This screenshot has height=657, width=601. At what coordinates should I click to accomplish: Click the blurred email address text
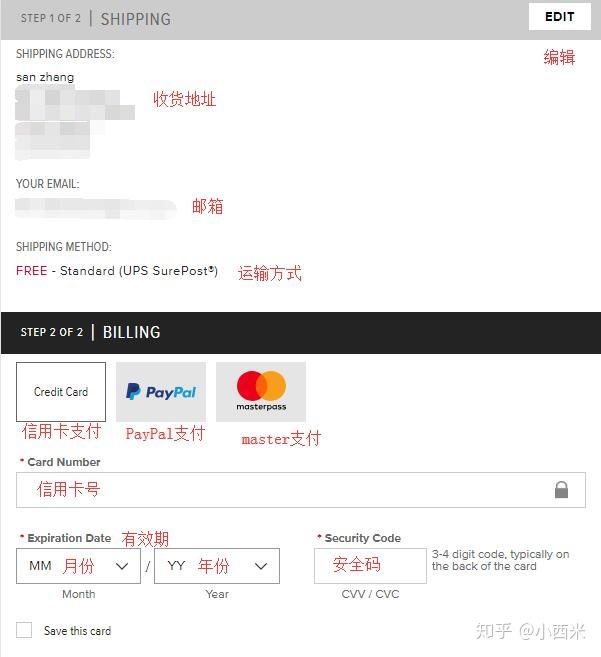pyautogui.click(x=96, y=209)
